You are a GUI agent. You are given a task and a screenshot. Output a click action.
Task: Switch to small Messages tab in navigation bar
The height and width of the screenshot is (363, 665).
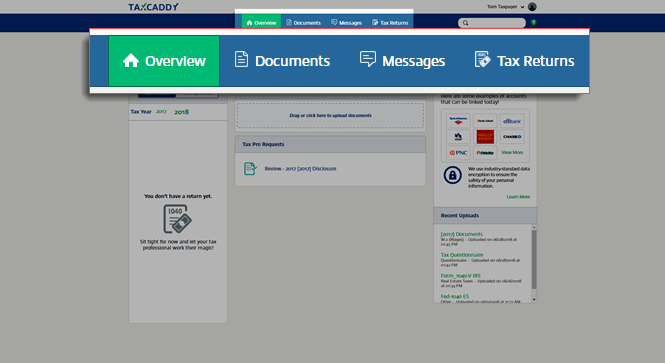pos(346,22)
